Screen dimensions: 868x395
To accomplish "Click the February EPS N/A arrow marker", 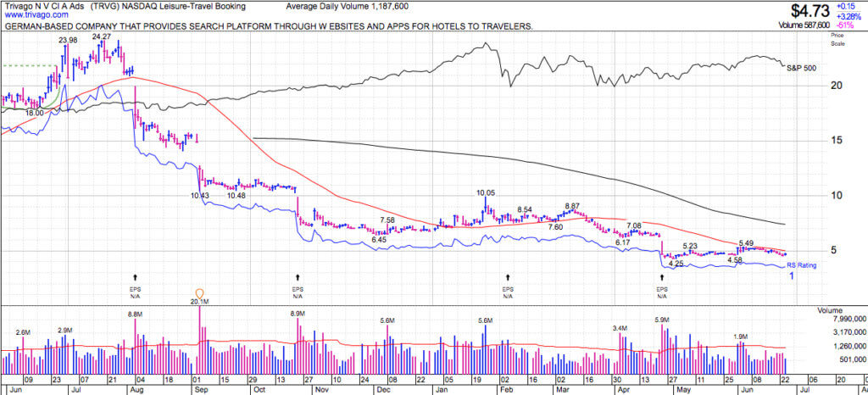I will point(507,276).
